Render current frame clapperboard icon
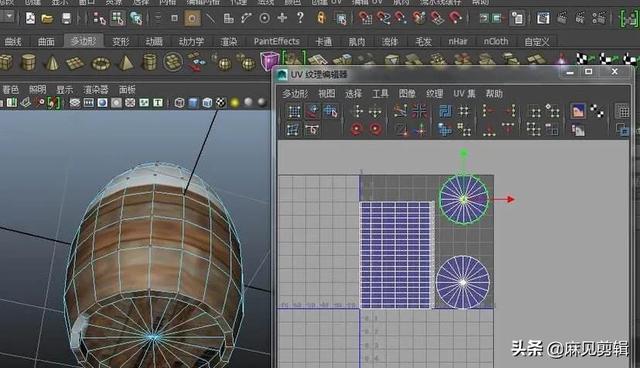The height and width of the screenshot is (368, 640). [x=562, y=18]
